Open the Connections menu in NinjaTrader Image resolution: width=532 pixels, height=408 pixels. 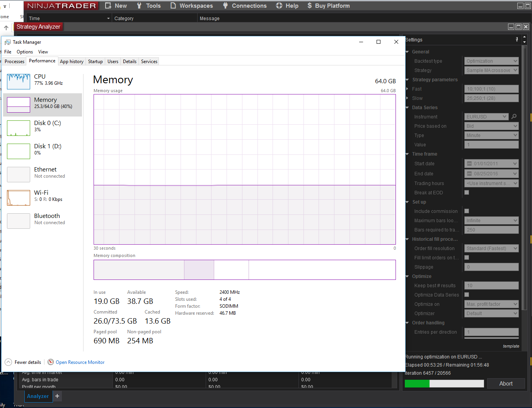245,6
